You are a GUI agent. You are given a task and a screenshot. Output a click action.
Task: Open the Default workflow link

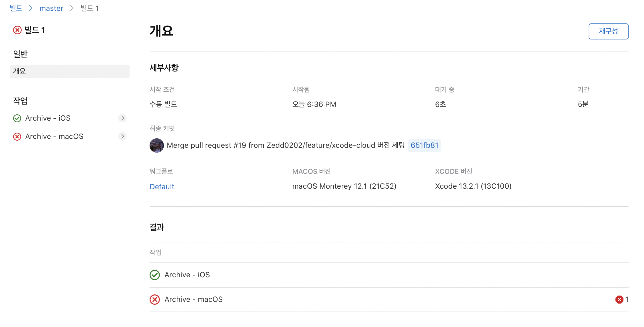162,187
